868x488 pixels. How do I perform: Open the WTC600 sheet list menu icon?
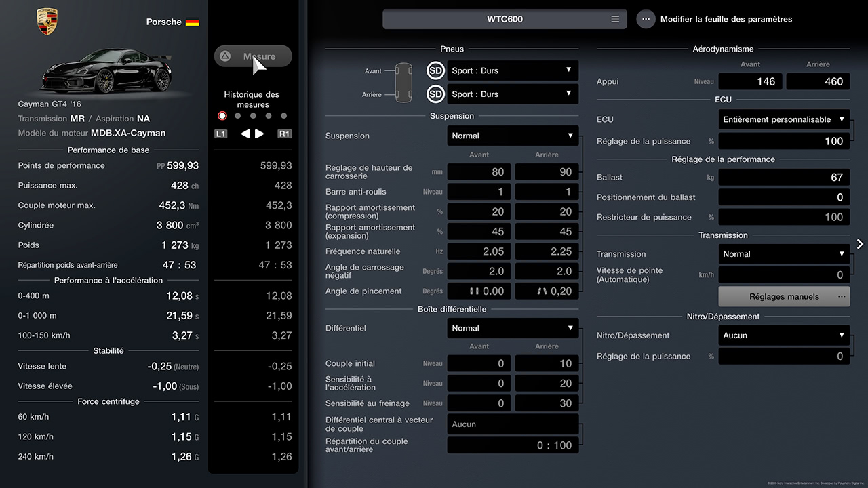point(615,19)
